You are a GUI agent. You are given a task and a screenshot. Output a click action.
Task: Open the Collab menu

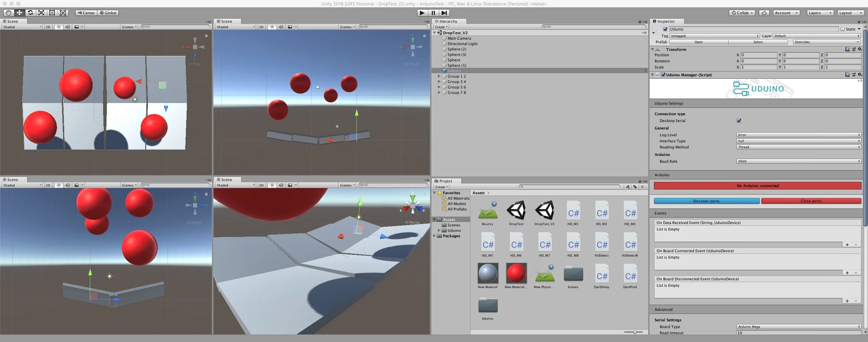click(742, 13)
